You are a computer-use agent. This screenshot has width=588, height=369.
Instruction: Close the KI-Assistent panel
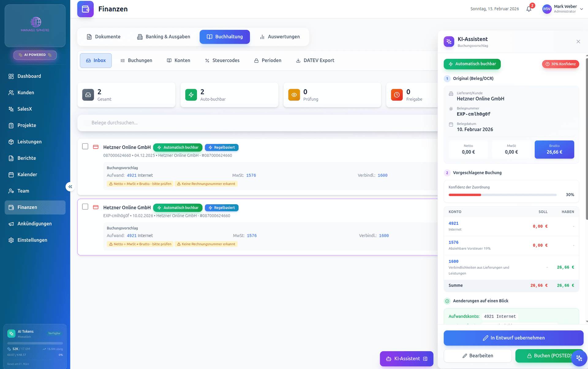tap(578, 42)
